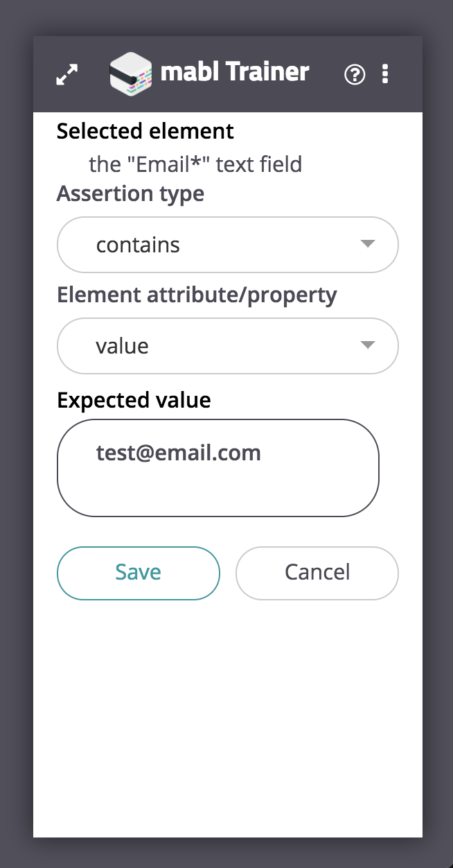Open the help question mark icon
453x868 pixels.
pos(355,74)
